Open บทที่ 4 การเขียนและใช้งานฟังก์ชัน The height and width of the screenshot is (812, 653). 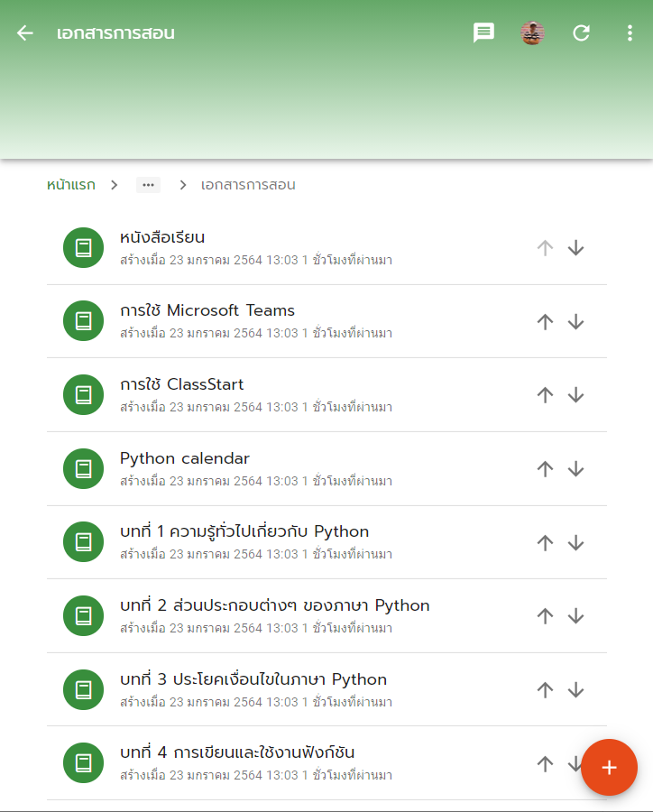(237, 752)
